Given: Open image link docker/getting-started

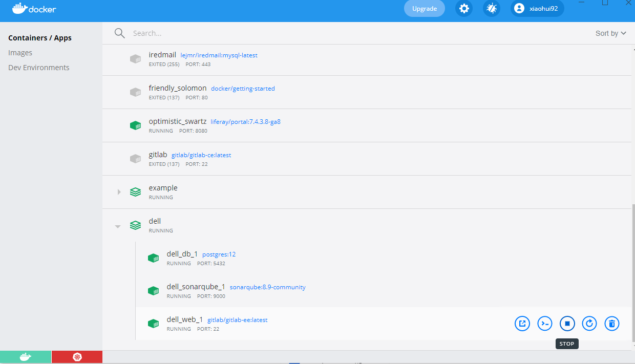Looking at the screenshot, I should coord(243,89).
